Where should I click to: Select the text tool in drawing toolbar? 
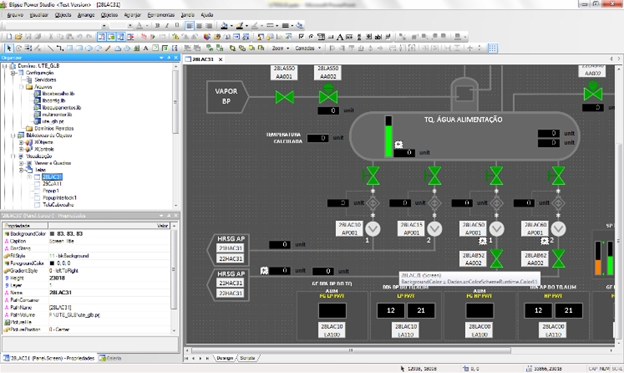pos(146,48)
